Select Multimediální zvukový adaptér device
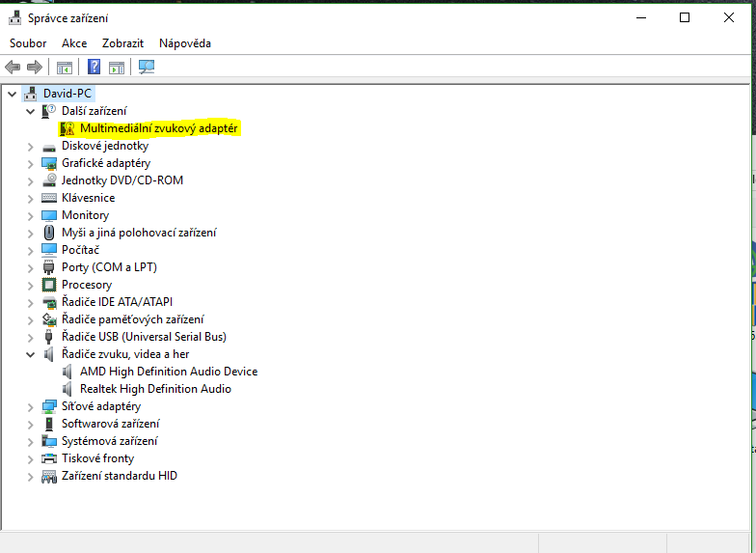This screenshot has height=553, width=756. tap(158, 128)
